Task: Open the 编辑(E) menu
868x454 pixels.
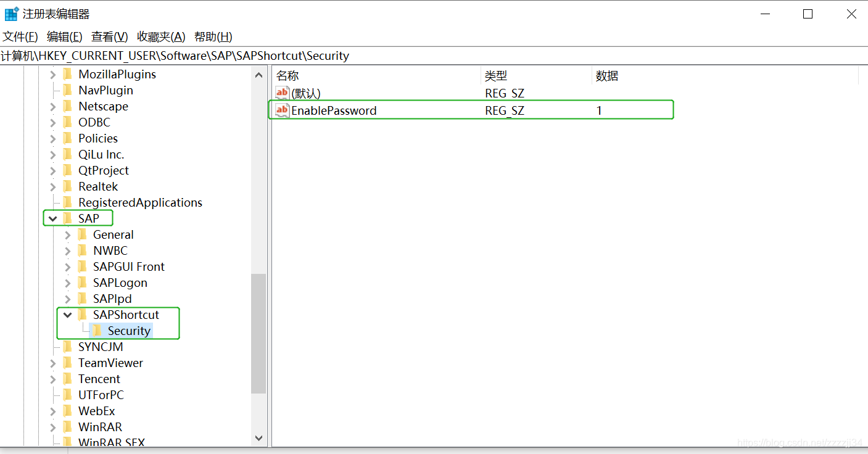Action: [65, 36]
